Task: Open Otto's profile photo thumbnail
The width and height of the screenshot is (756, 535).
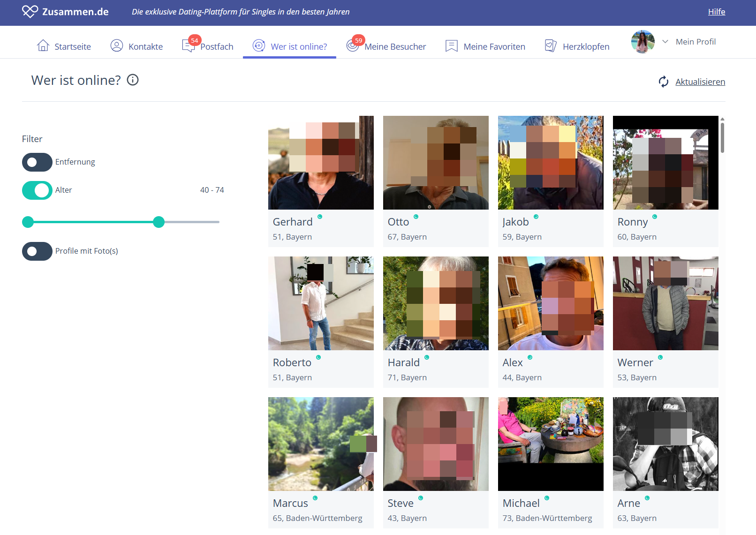Action: coord(436,163)
